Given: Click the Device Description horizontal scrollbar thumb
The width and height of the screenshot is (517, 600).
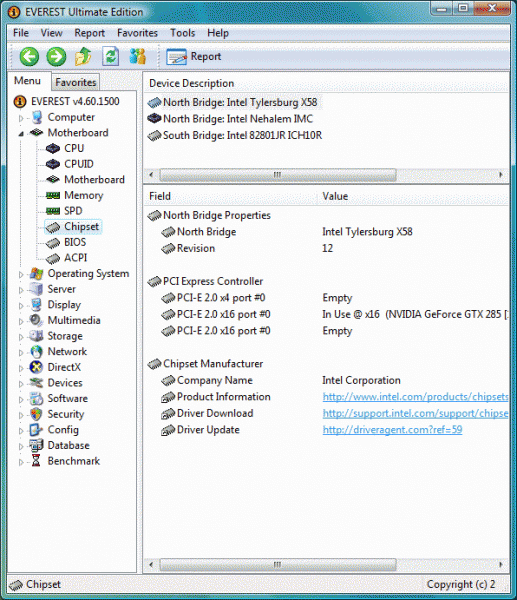Looking at the screenshot, I should pyautogui.click(x=277, y=175).
